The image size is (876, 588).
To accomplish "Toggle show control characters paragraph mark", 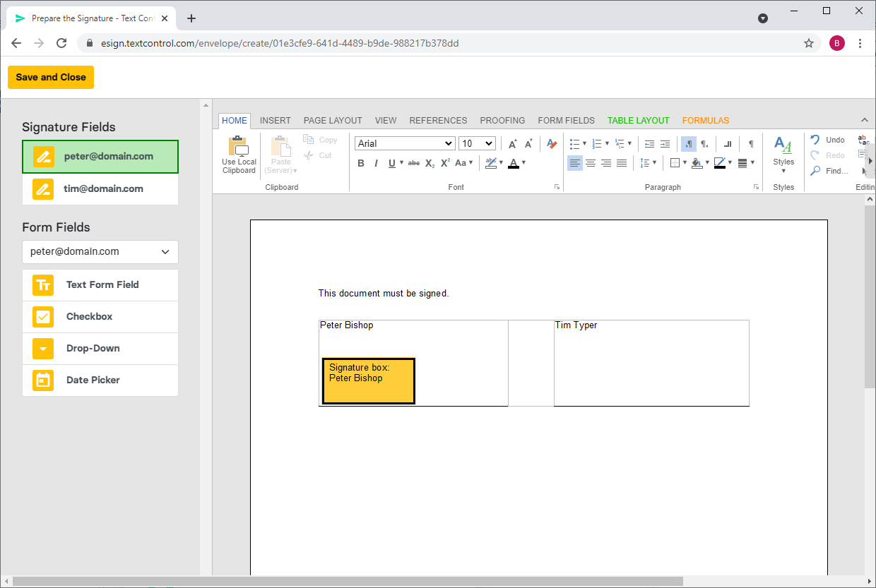I will tap(751, 144).
